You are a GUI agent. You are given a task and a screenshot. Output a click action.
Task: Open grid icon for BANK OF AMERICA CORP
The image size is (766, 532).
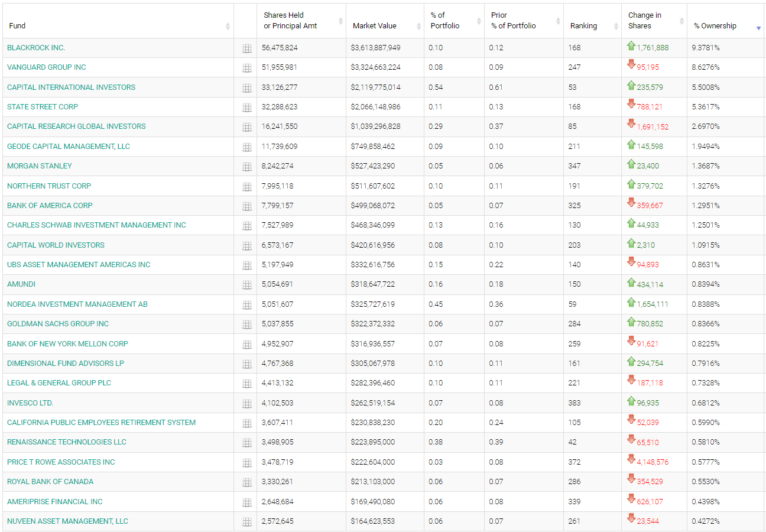(247, 206)
